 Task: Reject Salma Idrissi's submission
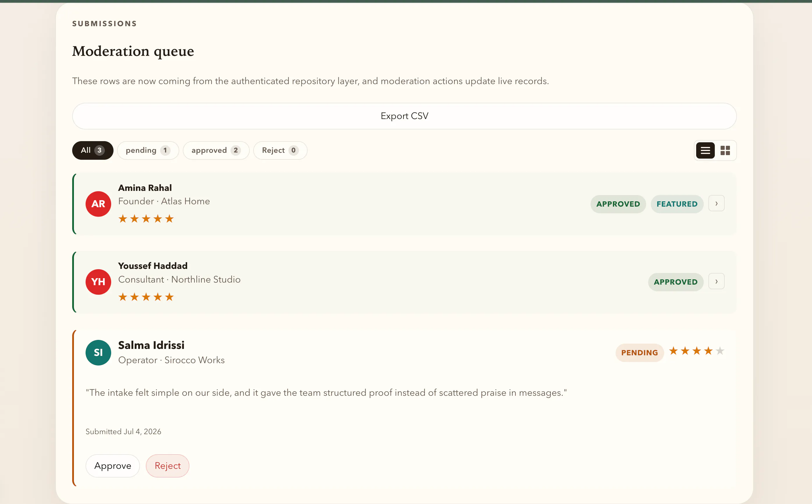point(168,466)
